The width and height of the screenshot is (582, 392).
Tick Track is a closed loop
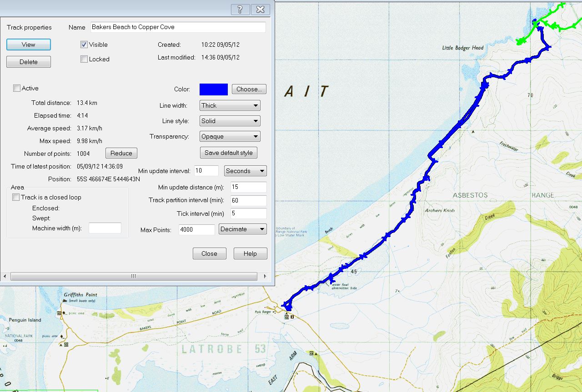[x=16, y=197]
